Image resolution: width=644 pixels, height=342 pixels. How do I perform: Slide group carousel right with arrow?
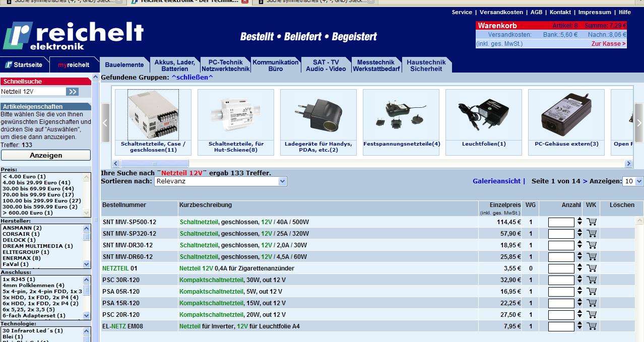click(639, 123)
